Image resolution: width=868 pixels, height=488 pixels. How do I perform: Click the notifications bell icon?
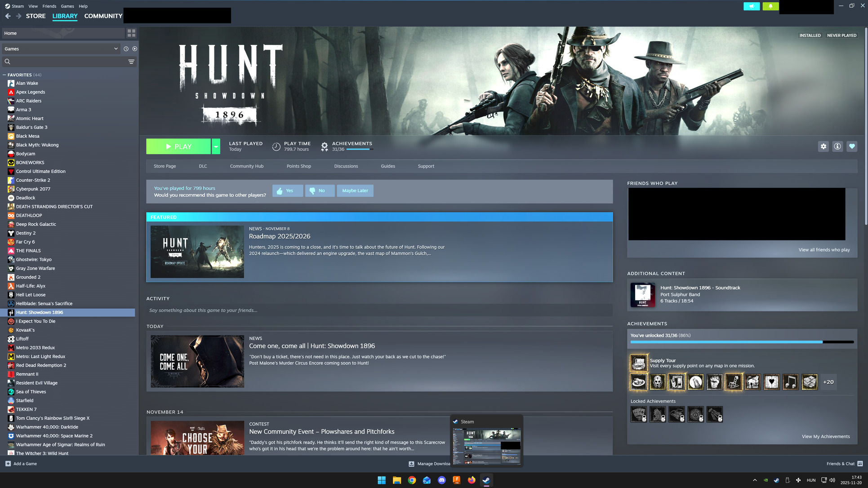(770, 6)
